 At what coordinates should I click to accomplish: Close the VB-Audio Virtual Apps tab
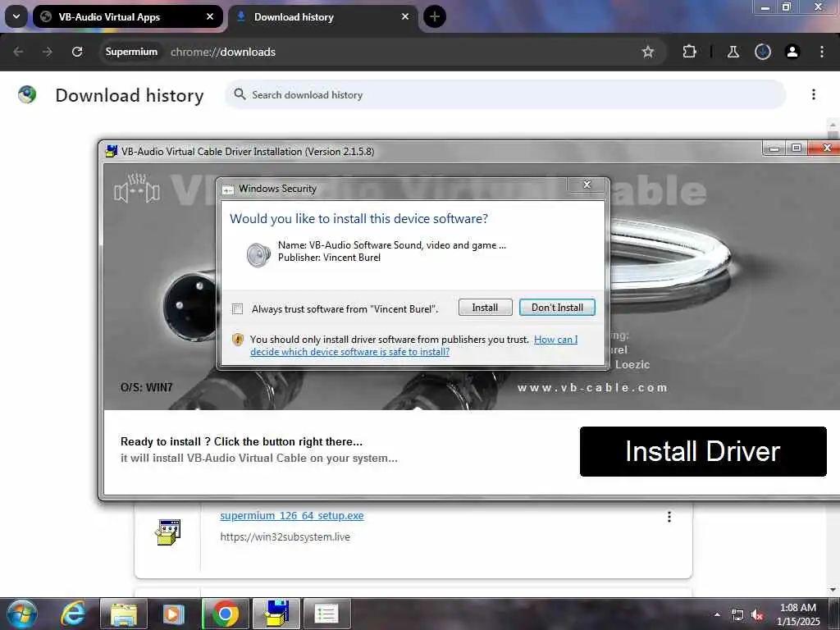click(x=210, y=16)
